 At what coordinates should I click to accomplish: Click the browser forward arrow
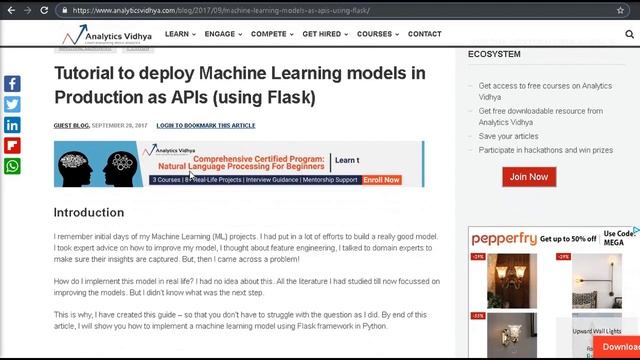pyautogui.click(x=27, y=10)
